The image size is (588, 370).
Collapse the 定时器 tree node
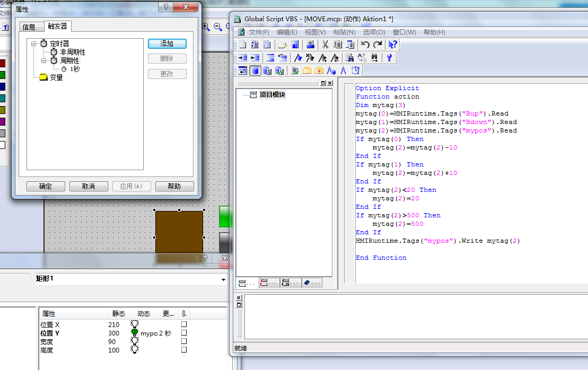(34, 43)
